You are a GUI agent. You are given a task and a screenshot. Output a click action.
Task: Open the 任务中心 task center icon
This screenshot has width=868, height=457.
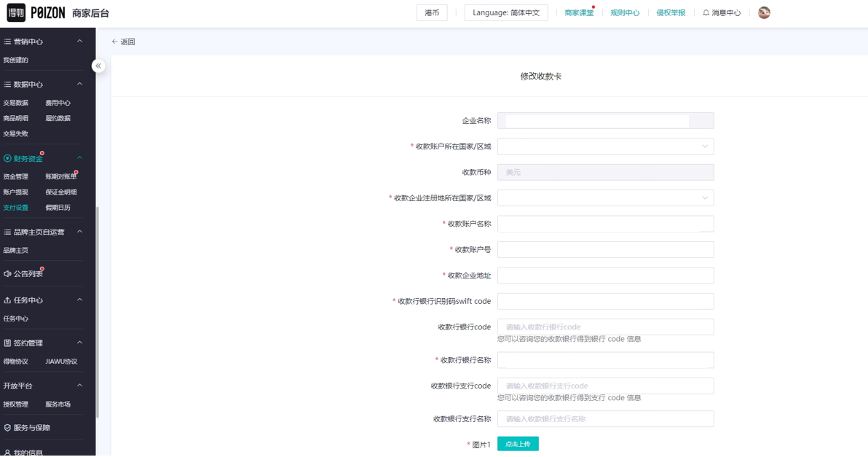[x=6, y=300]
